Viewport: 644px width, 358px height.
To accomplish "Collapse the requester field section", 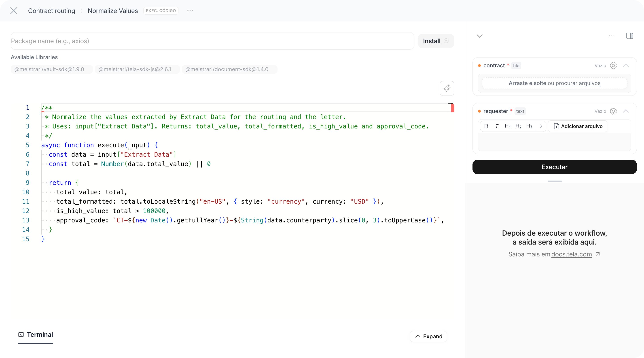I will (626, 111).
